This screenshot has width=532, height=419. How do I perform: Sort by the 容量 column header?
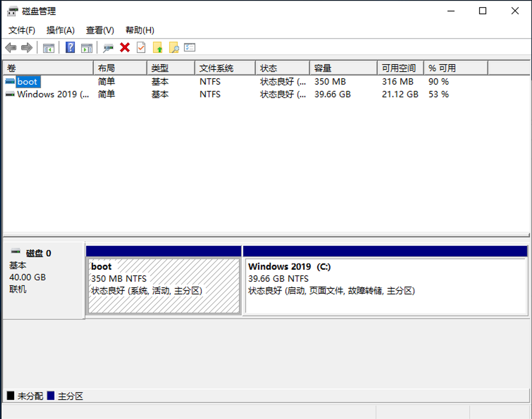344,68
